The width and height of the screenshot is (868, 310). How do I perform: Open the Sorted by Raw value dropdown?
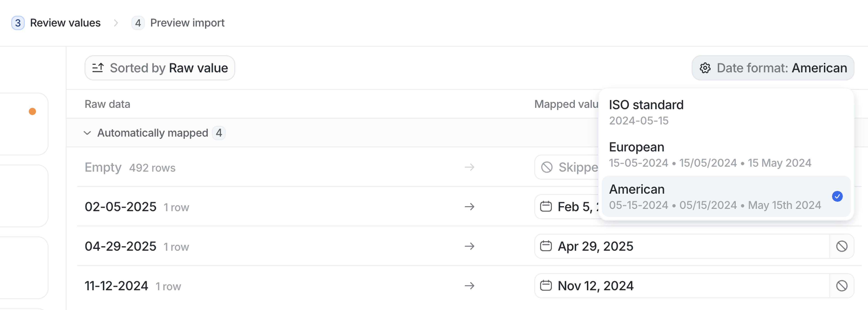pos(160,68)
